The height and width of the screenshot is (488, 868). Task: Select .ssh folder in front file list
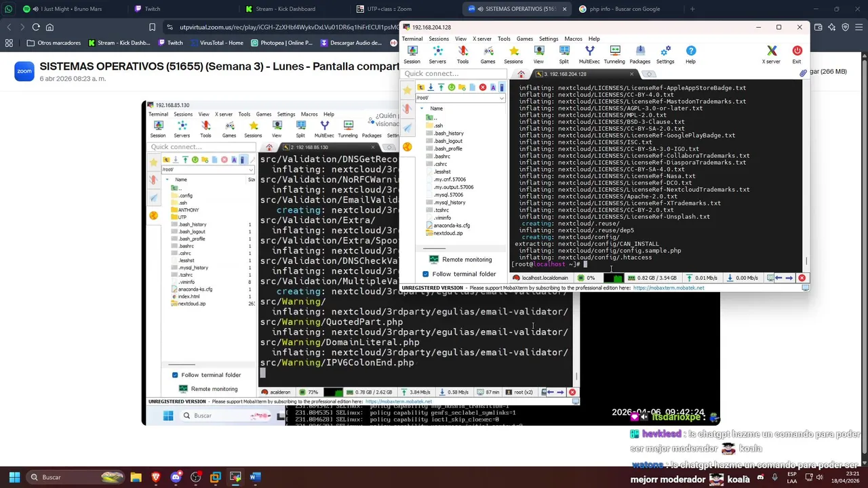point(434,125)
